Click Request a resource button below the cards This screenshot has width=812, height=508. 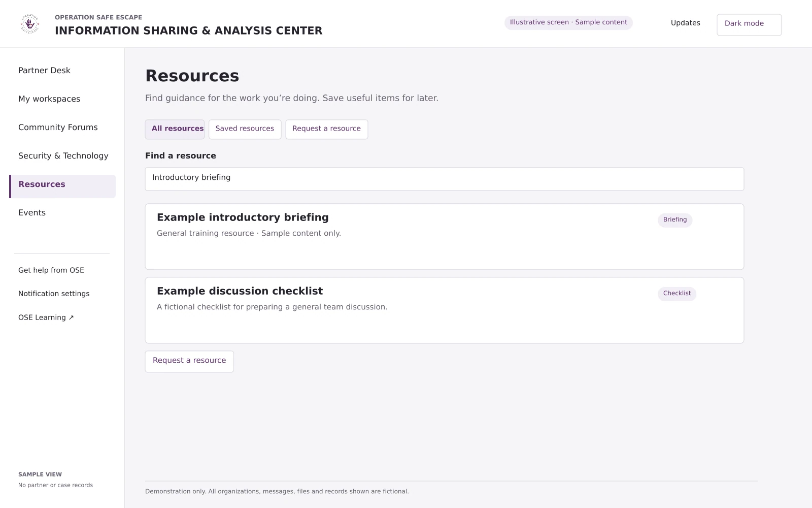(x=189, y=362)
